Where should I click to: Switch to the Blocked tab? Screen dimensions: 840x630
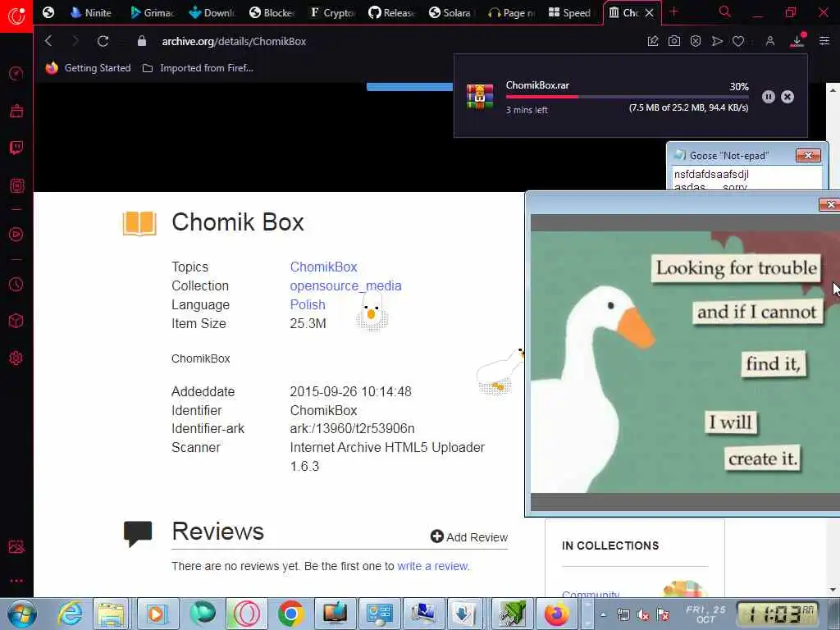coord(272,12)
